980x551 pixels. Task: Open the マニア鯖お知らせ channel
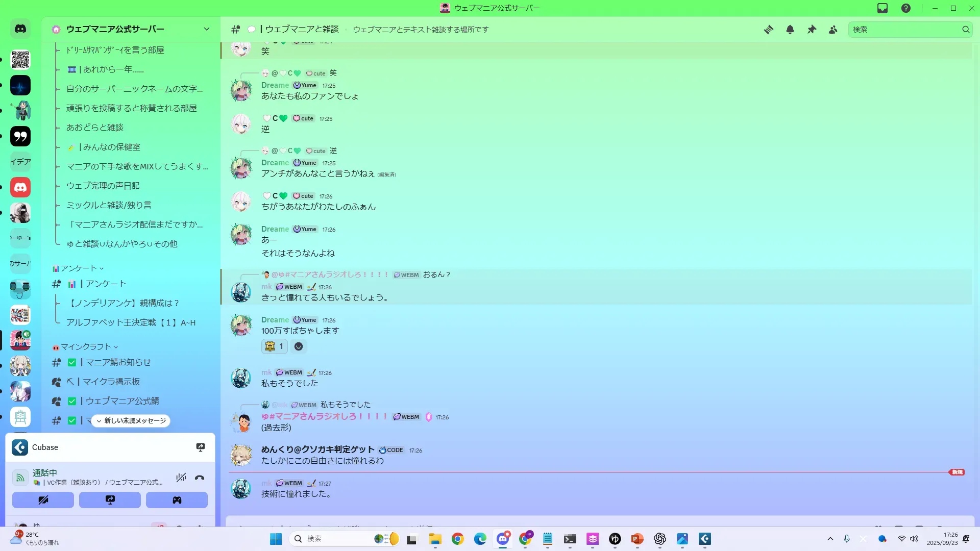118,362
